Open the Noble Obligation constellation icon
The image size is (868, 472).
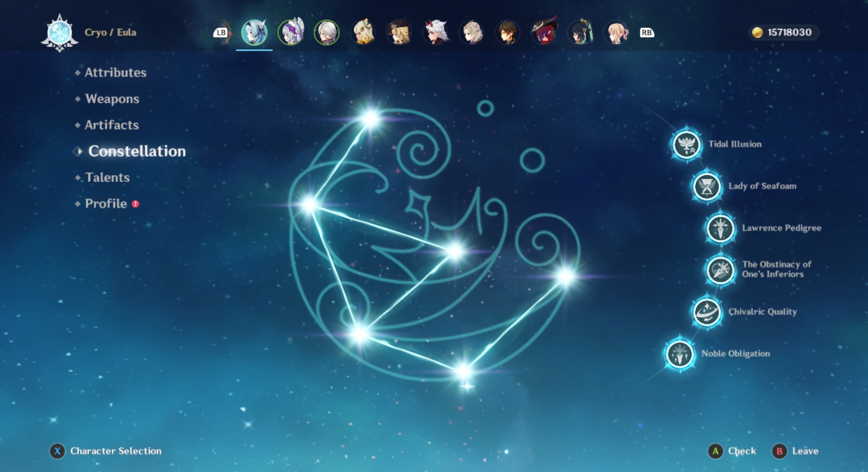coord(679,354)
